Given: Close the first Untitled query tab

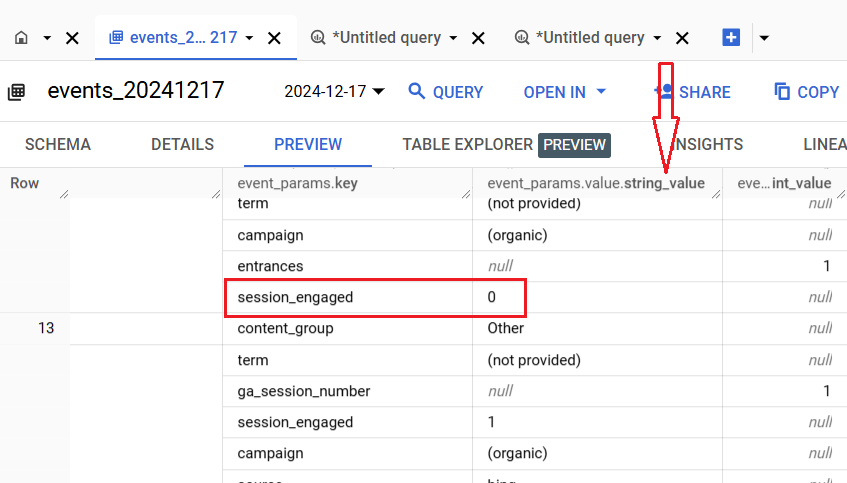Looking at the screenshot, I should pos(478,38).
